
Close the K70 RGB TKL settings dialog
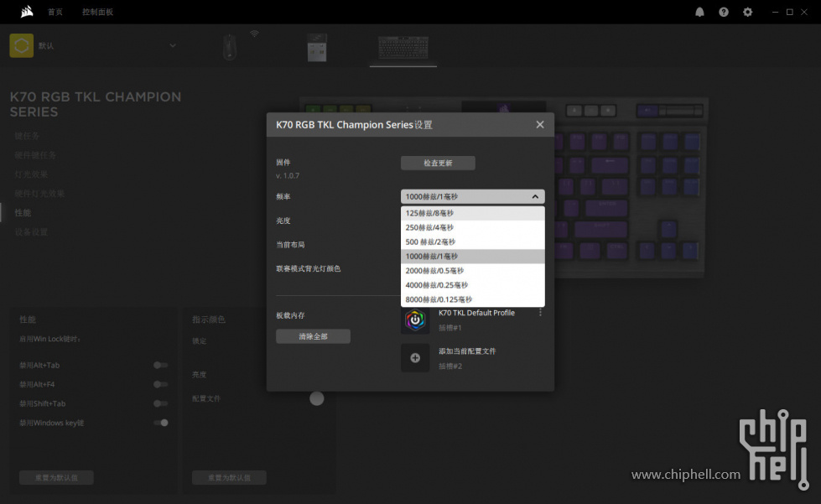click(540, 125)
